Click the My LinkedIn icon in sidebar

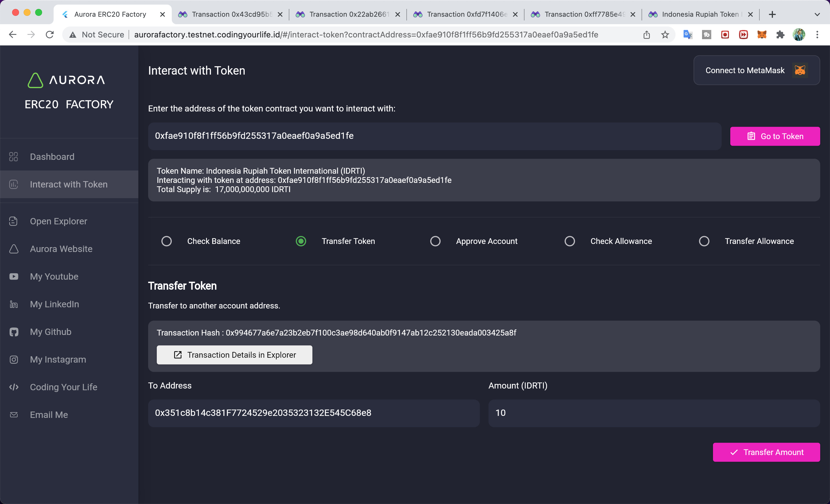[14, 304]
